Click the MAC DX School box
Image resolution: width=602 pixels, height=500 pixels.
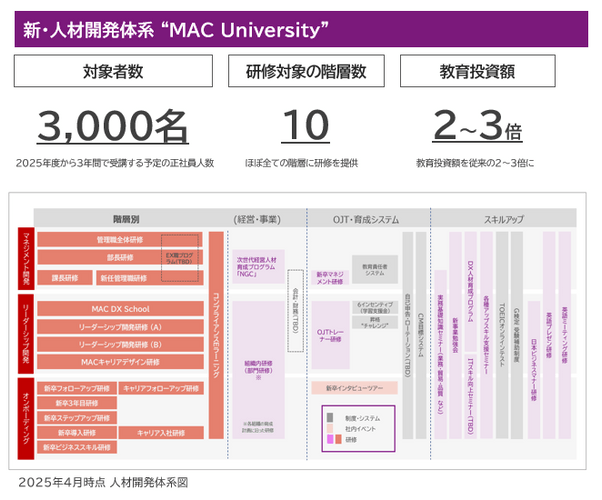click(120, 309)
